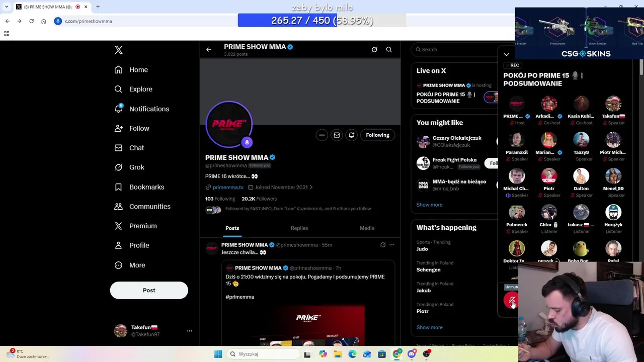Open options on Jeszcze chwila post
Viewport: 644px width, 362px height.
point(392,245)
